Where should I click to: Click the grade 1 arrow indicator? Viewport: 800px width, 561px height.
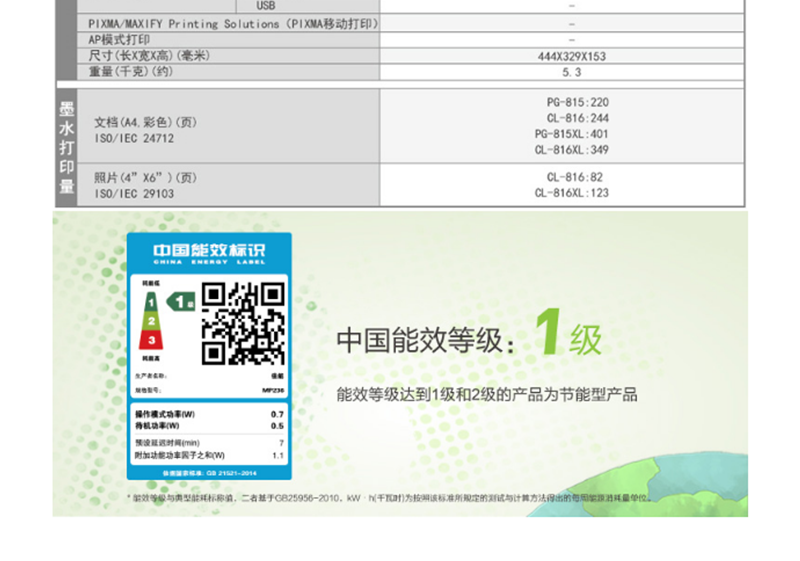(x=181, y=300)
